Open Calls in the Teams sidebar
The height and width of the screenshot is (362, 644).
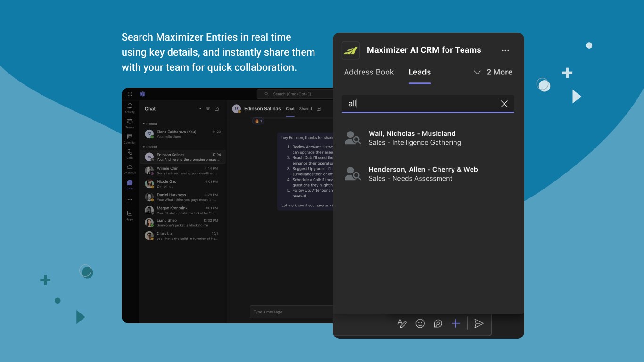pos(130,154)
